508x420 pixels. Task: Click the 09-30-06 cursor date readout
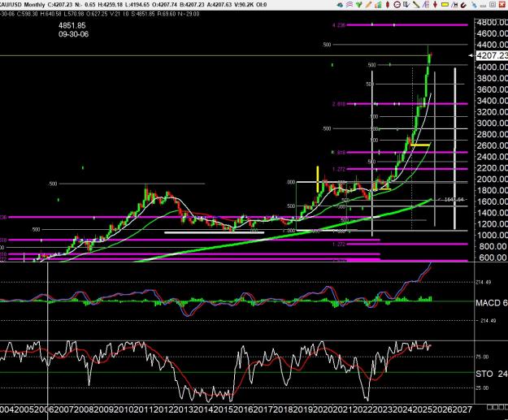(x=73, y=34)
